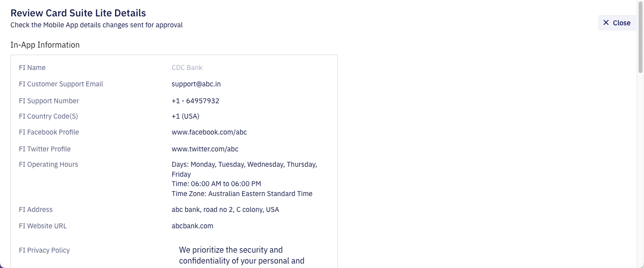Click the Review Card Suite Lite Details title
This screenshot has height=268, width=644.
coord(78,13)
